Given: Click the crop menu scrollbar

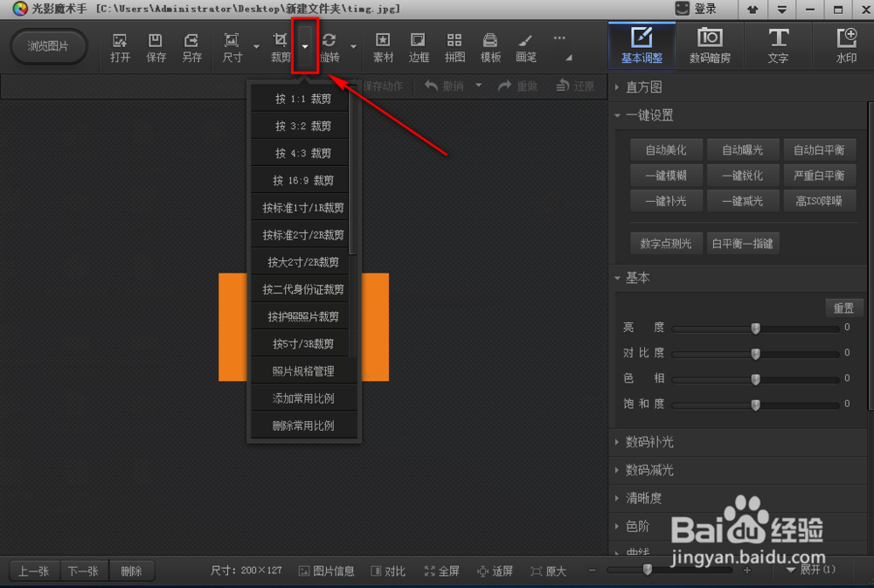Looking at the screenshot, I should (352, 170).
